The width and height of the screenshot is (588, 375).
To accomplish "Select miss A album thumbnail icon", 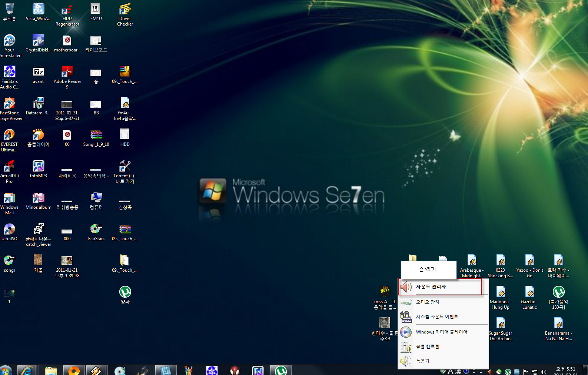I will coord(385,298).
